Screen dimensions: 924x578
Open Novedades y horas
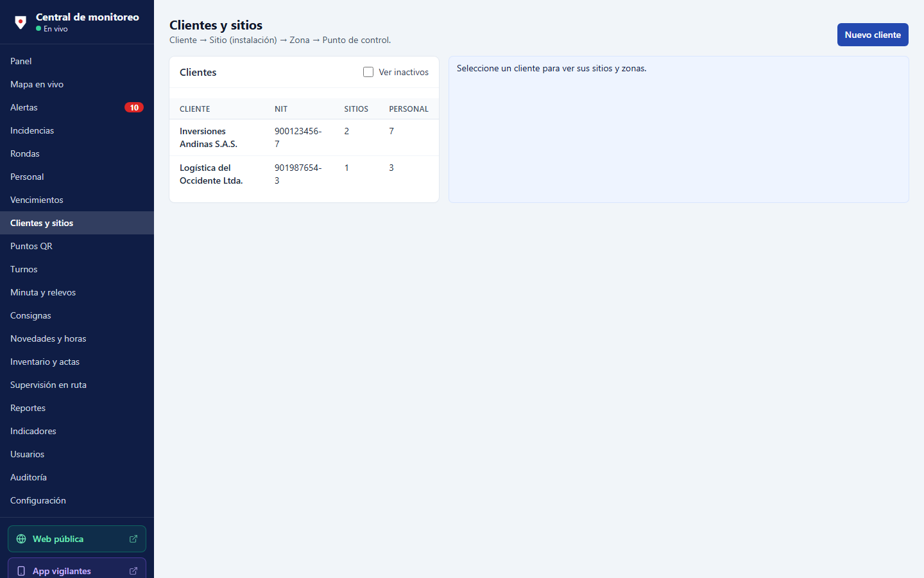[77, 338]
